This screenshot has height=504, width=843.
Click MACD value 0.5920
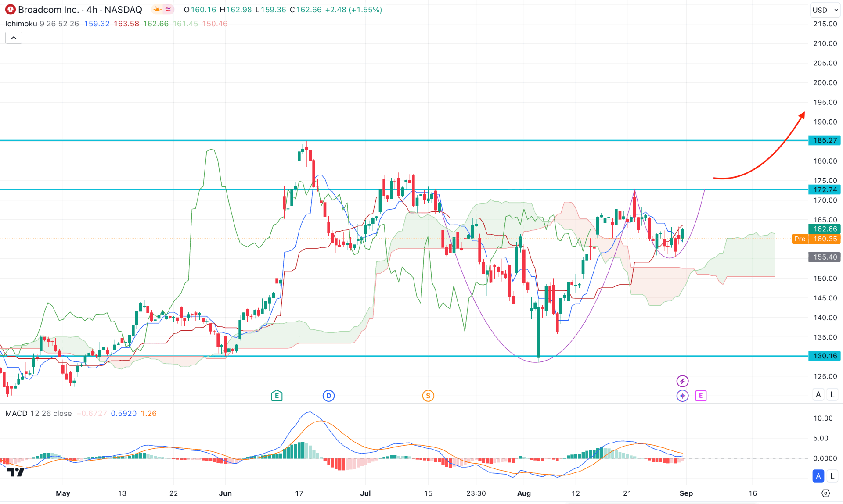pyautogui.click(x=124, y=413)
